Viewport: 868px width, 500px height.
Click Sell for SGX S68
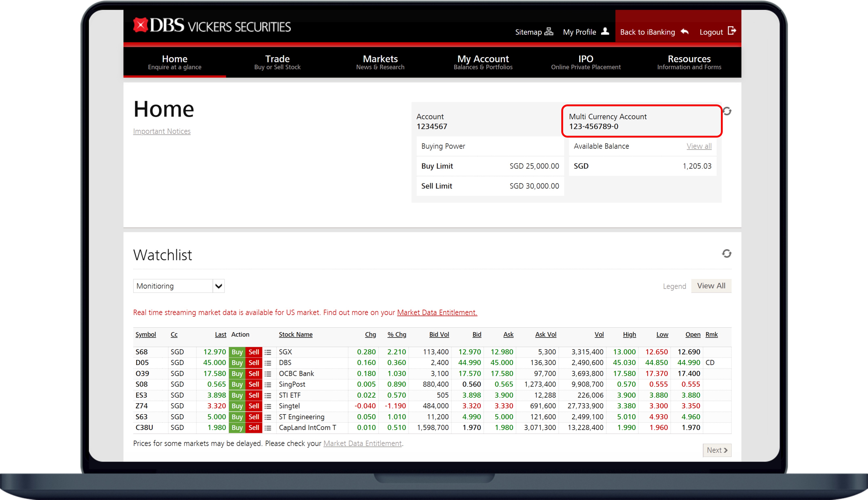(x=254, y=352)
